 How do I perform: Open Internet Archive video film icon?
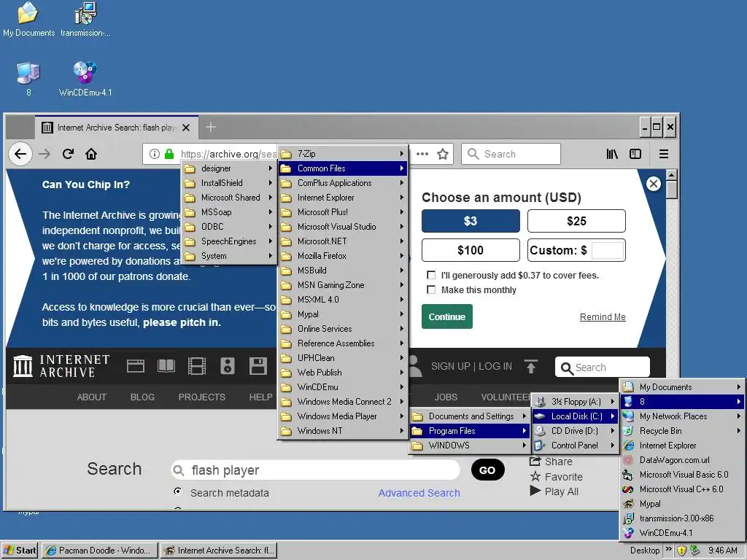(197, 366)
